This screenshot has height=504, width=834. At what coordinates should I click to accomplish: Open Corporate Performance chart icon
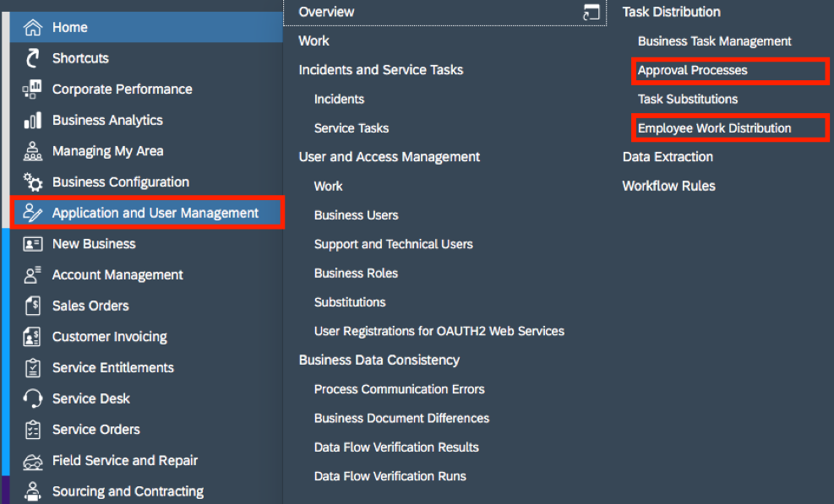[x=32, y=89]
